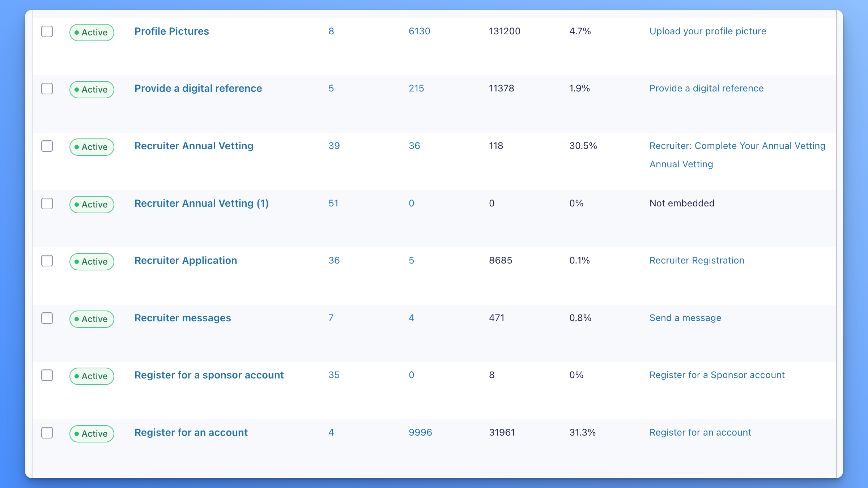868x488 pixels.
Task: Toggle Active badge for Recruiter messages
Action: [92, 319]
